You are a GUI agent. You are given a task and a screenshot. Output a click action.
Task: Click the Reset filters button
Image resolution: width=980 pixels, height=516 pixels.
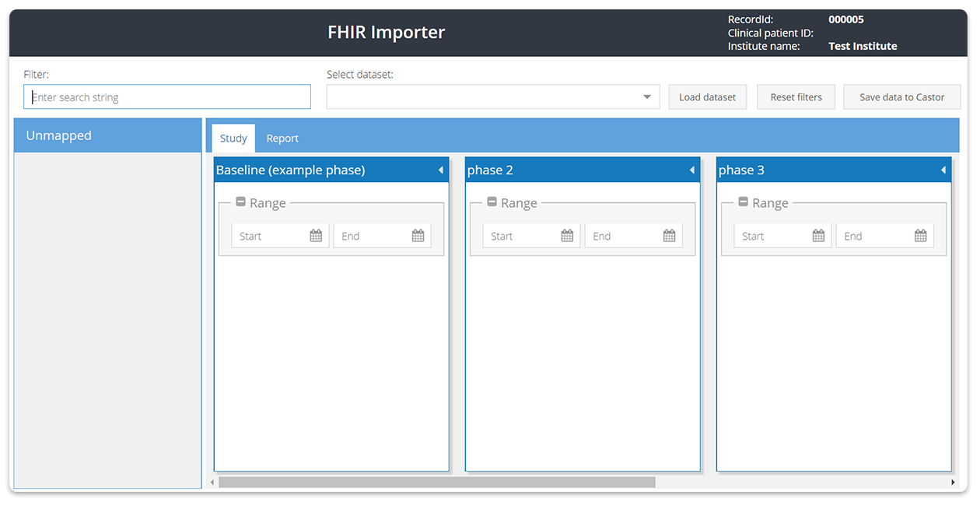tap(796, 97)
